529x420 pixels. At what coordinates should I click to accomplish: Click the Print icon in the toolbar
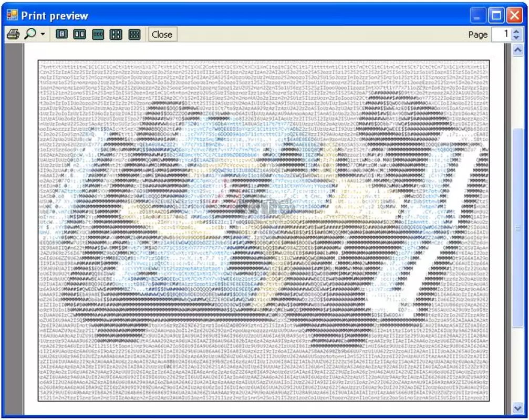pos(13,34)
